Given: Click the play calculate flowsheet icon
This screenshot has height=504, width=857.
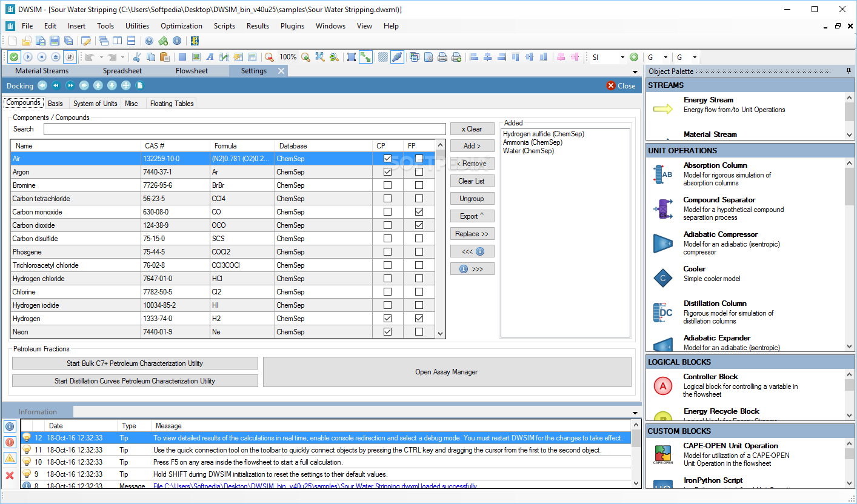Looking at the screenshot, I should pos(28,57).
